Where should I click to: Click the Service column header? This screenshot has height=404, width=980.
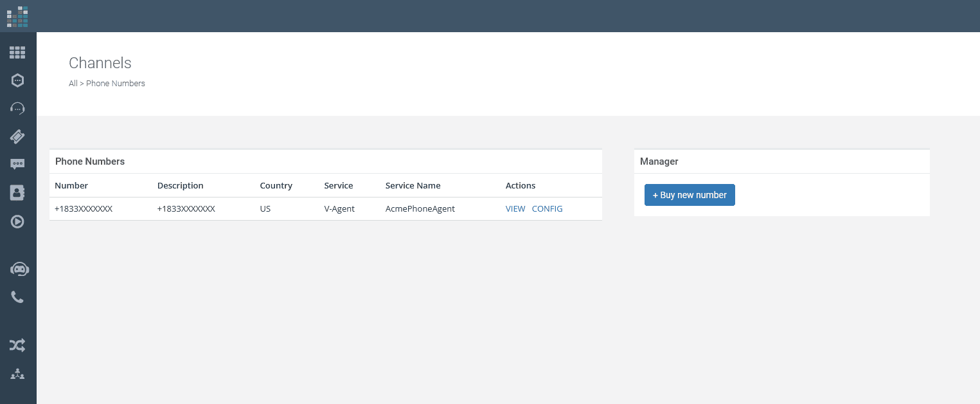click(339, 185)
